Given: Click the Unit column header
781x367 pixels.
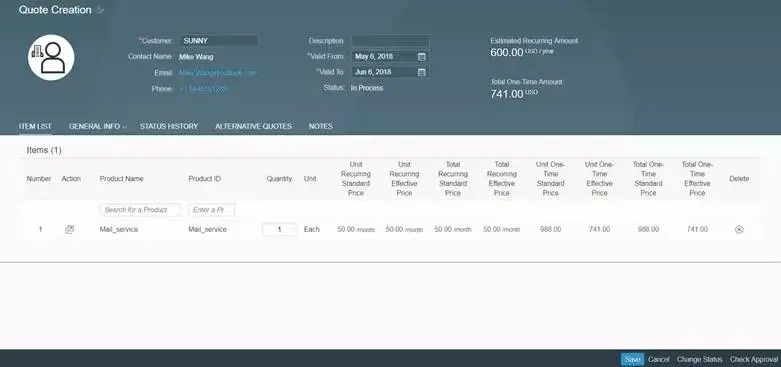Looking at the screenshot, I should tap(310, 179).
